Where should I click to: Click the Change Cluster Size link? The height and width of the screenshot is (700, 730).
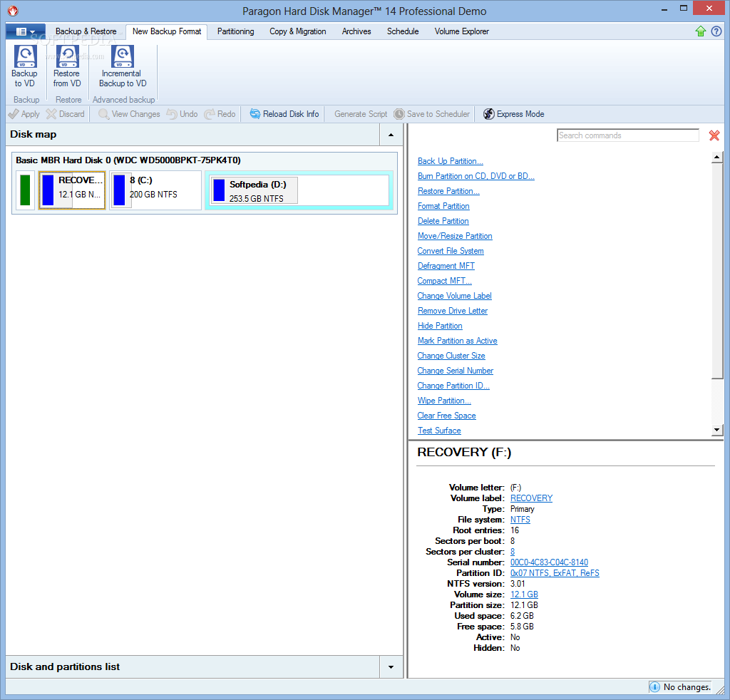(451, 356)
